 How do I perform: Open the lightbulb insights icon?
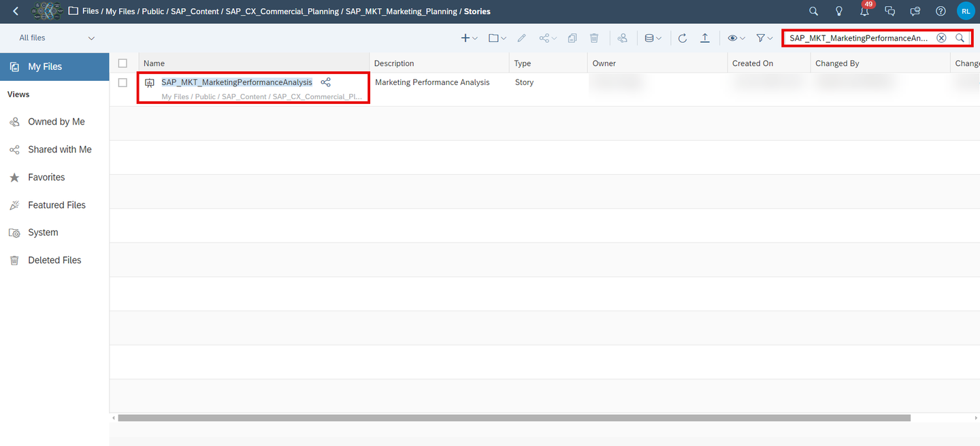839,12
